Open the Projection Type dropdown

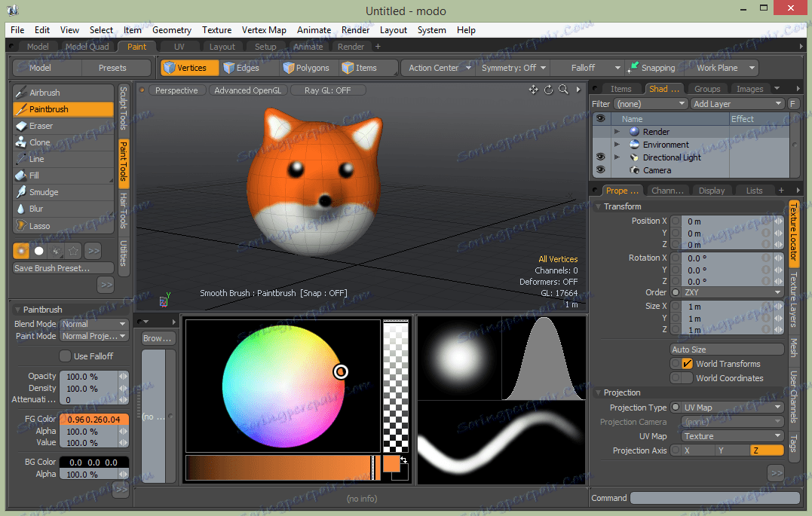733,408
